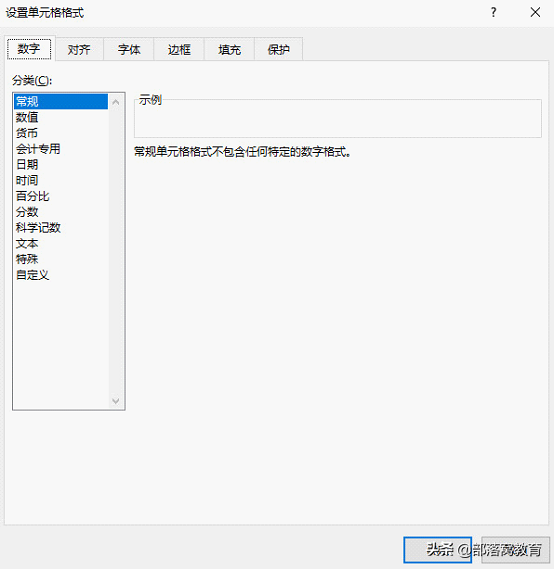Image resolution: width=554 pixels, height=569 pixels.
Task: Pick the 百分比 category
Action: point(61,196)
